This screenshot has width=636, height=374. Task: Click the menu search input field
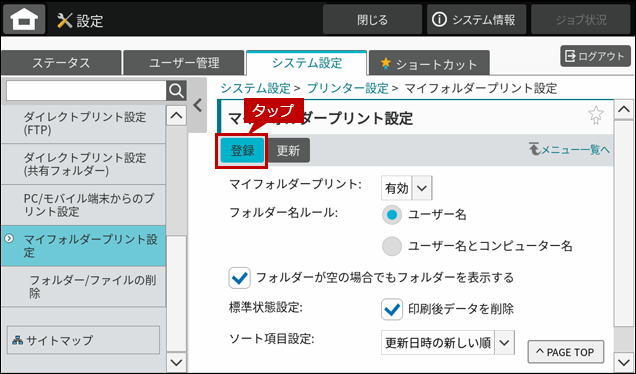coord(86,90)
